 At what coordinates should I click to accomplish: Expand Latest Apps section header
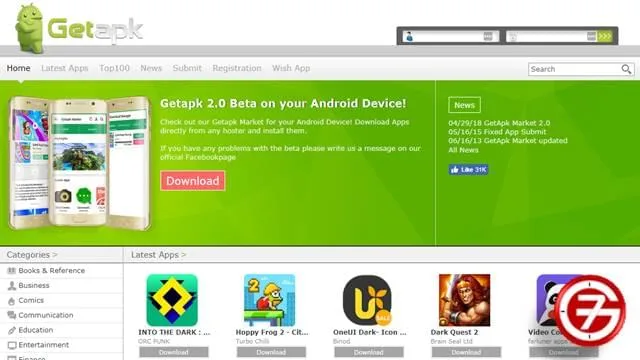[158, 255]
